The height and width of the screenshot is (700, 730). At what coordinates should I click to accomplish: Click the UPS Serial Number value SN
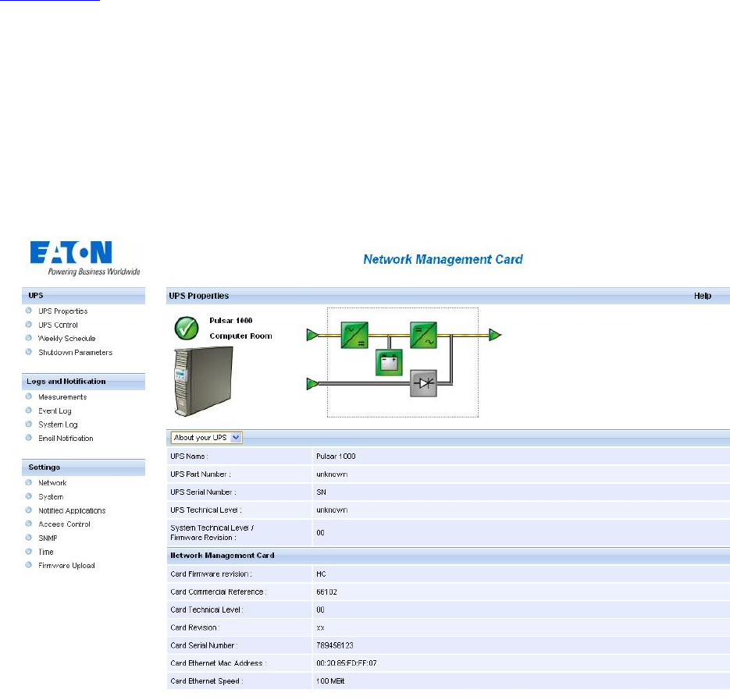click(x=321, y=492)
